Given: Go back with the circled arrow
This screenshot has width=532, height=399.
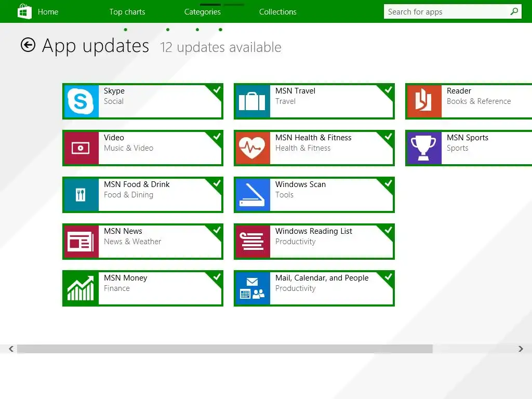Looking at the screenshot, I should click(x=28, y=45).
